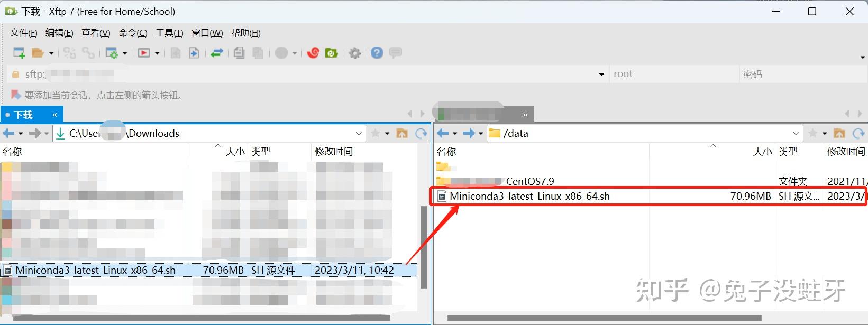Click the green-blue synchronize arrows icon
The image size is (868, 325).
[x=217, y=53]
